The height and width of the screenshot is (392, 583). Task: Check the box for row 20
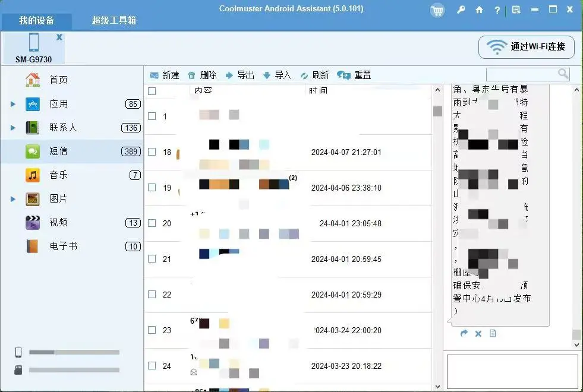(152, 223)
